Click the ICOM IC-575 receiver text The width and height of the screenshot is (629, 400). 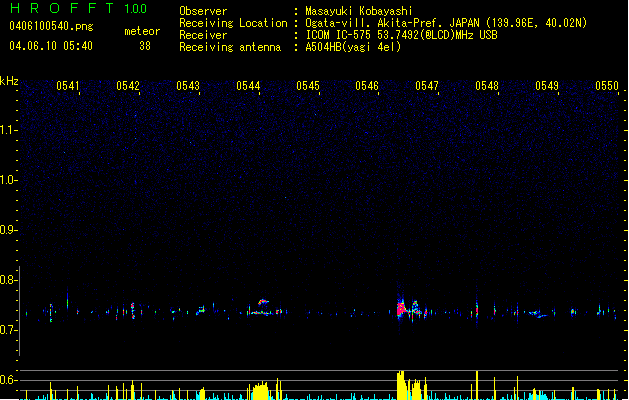[x=401, y=35]
